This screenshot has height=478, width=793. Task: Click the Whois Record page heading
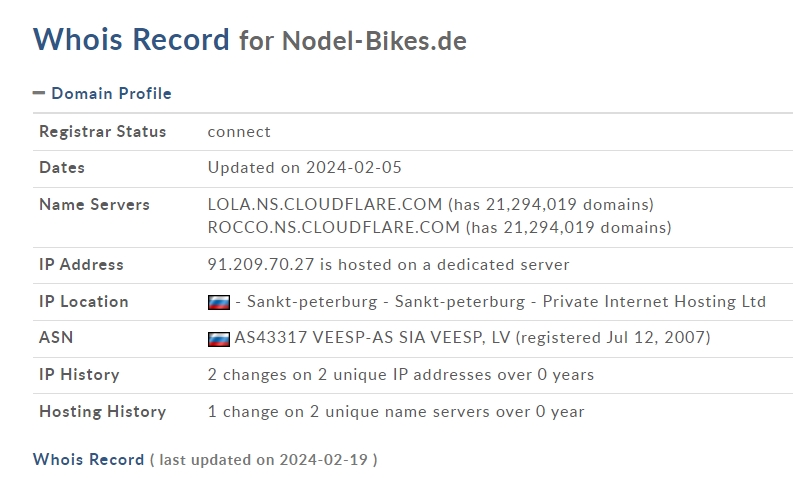[x=131, y=39]
